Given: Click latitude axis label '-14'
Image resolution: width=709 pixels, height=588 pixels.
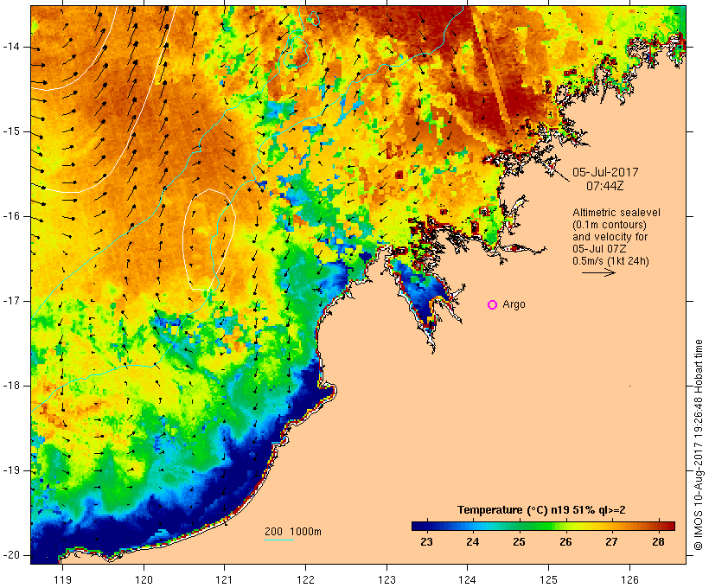Looking at the screenshot, I should [11, 47].
